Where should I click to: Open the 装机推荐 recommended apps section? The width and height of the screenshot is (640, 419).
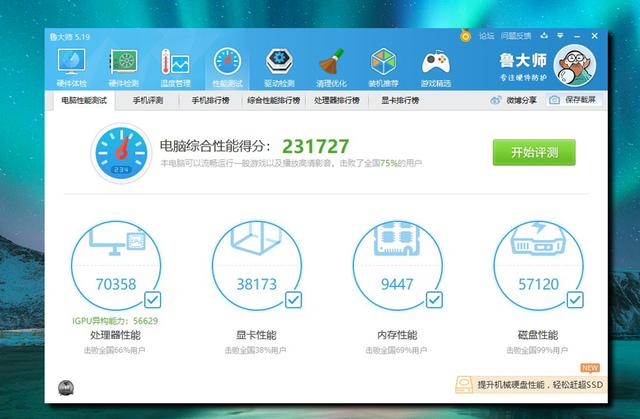pyautogui.click(x=383, y=68)
